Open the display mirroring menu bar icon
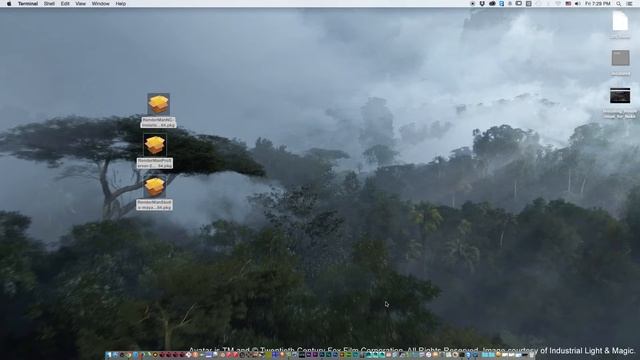Image resolution: width=640 pixels, height=360 pixels. pyautogui.click(x=519, y=4)
